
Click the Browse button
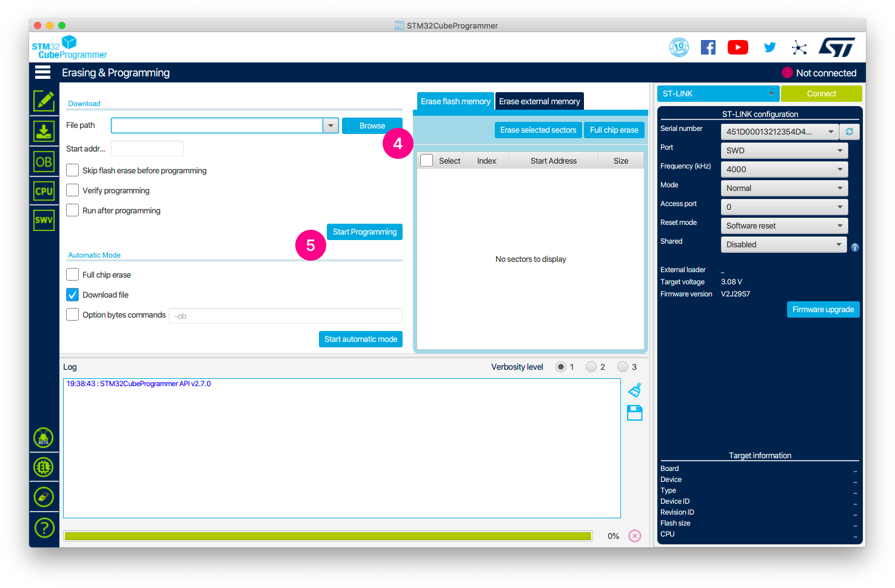click(x=372, y=125)
